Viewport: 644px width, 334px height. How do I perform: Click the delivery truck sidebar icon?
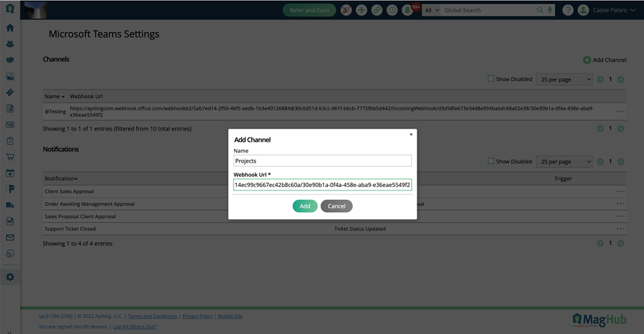[x=10, y=205]
